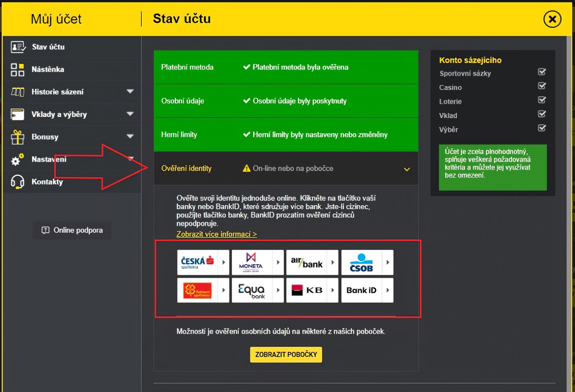Click the Osobní údaje row

pos(286,101)
